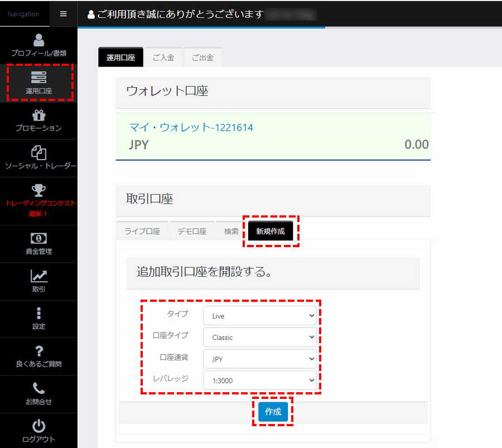Toggle the hamburger navigation menu
502x448 pixels.
[64, 14]
